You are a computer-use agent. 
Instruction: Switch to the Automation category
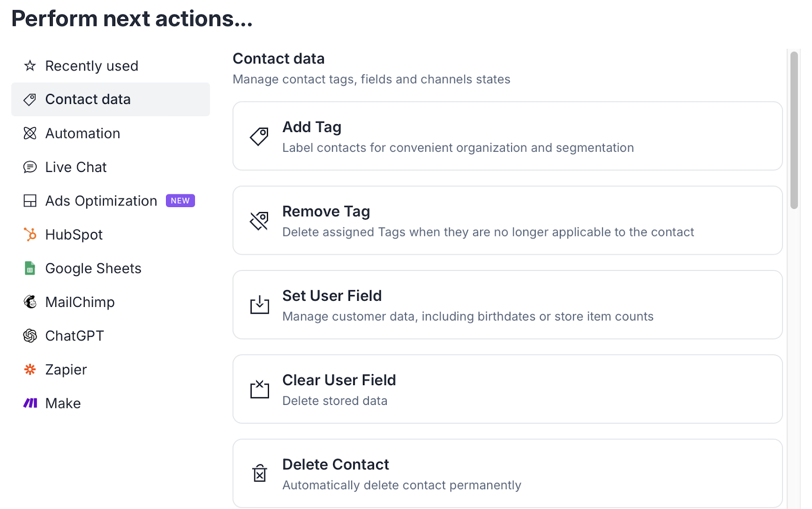coord(83,133)
